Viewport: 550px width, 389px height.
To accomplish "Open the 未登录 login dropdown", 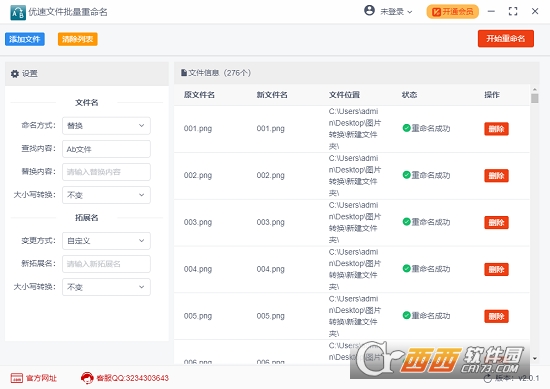I will click(x=396, y=12).
